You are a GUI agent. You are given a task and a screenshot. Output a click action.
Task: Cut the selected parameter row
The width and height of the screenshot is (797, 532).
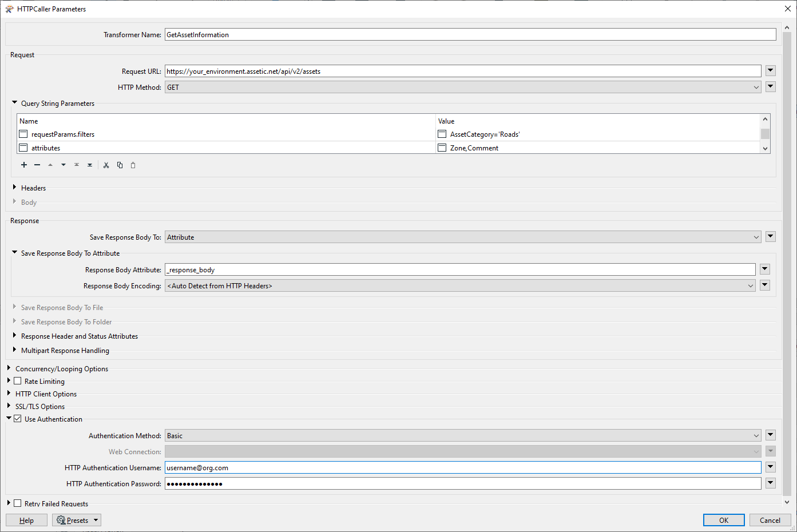click(x=106, y=165)
